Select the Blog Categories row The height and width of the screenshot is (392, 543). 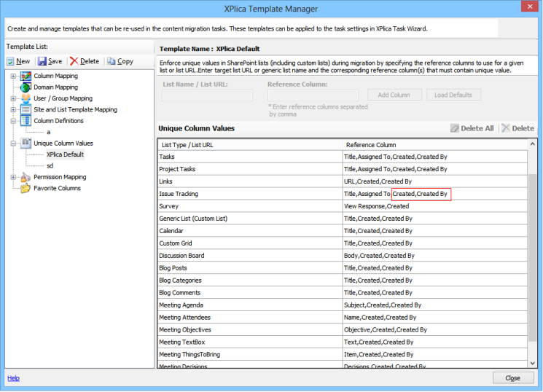click(x=343, y=281)
